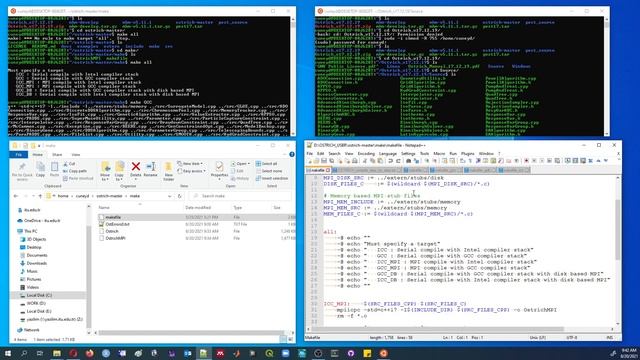Click Select none in Explorer ribbon
The width and height of the screenshot is (640, 360).
point(268,171)
